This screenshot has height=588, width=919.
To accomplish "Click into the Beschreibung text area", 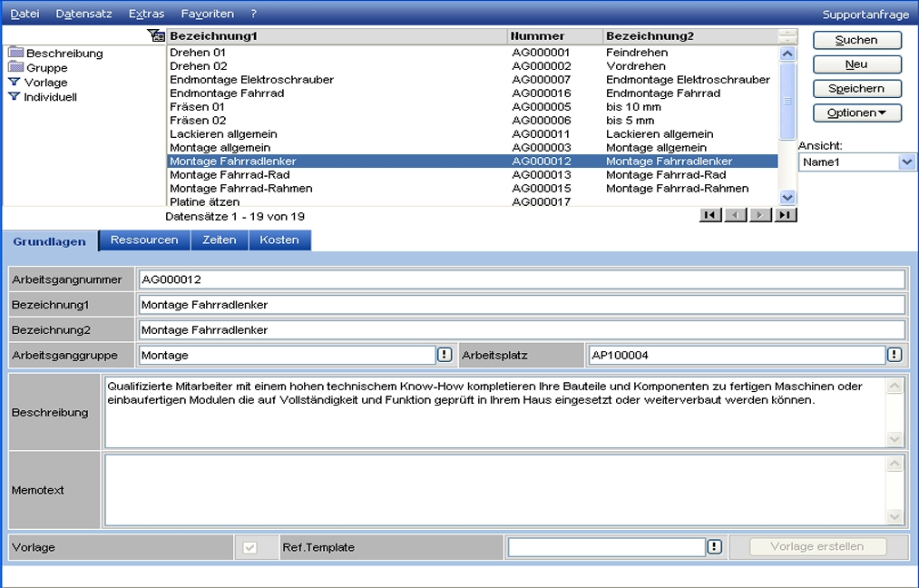I will tap(495, 412).
